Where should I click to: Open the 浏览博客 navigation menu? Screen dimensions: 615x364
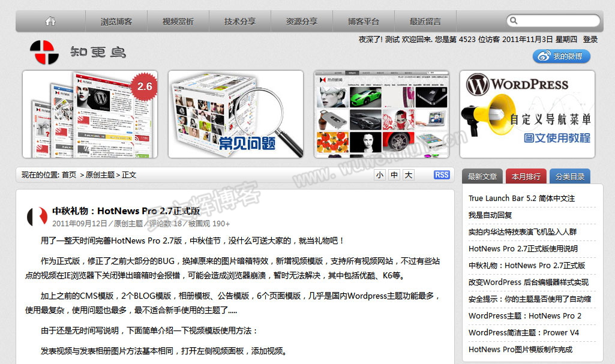point(116,22)
